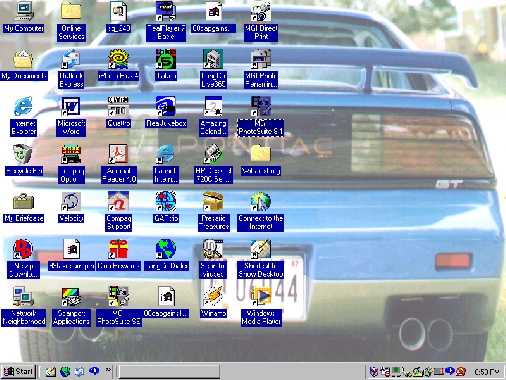Click the empty taskbar button area
Screen dimensions: 506x380
pos(169,371)
